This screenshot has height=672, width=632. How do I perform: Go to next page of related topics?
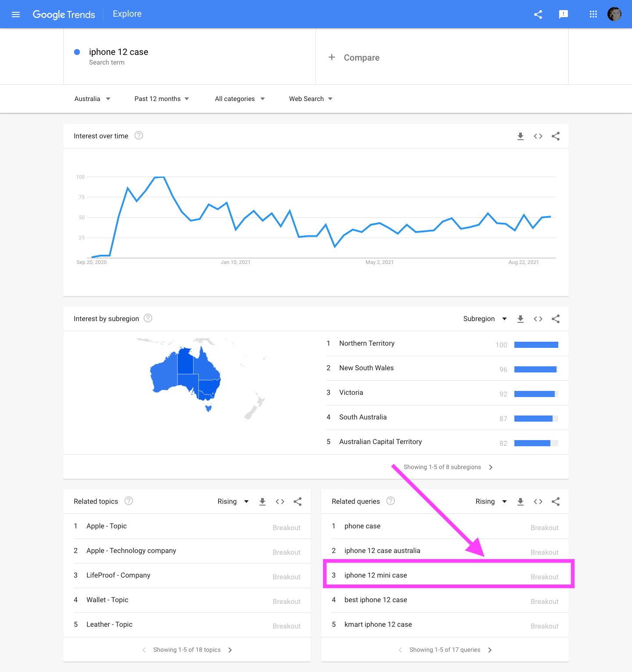click(x=230, y=650)
